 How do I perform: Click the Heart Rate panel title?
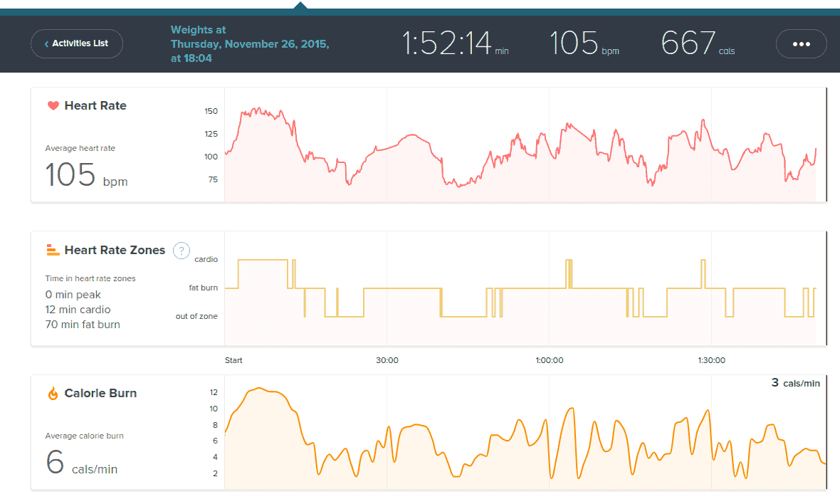[x=95, y=106]
